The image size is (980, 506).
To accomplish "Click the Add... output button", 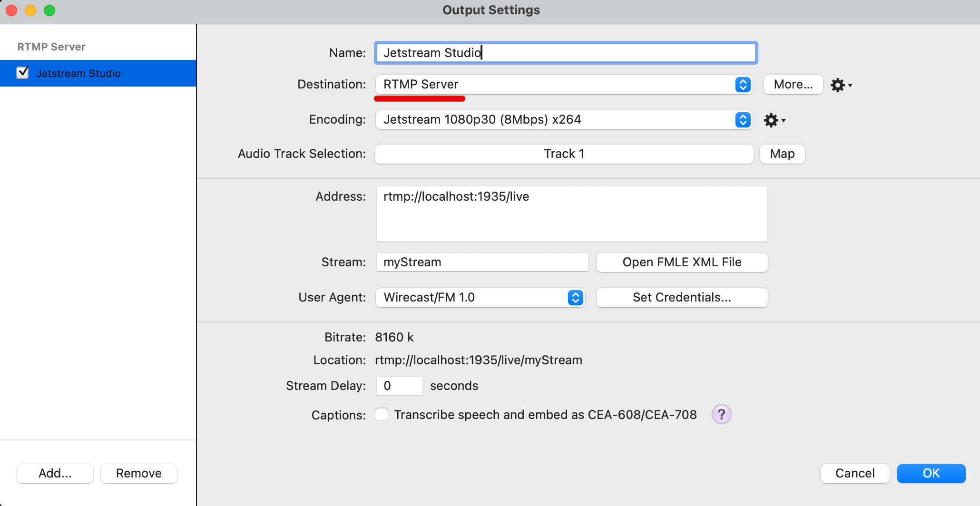I will 55,474.
